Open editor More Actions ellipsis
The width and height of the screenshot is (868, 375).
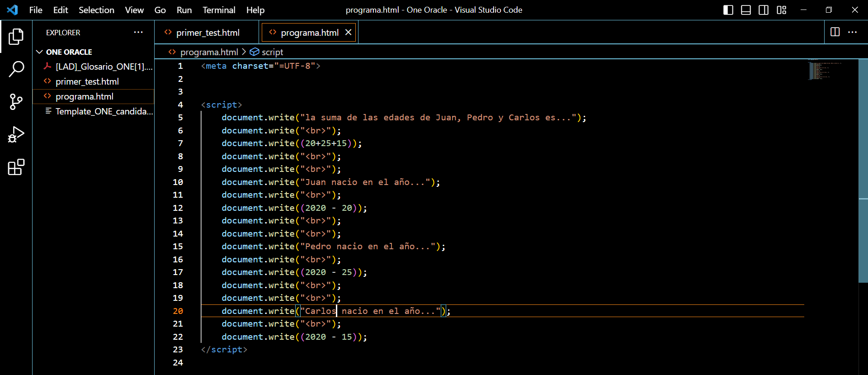[x=853, y=32]
